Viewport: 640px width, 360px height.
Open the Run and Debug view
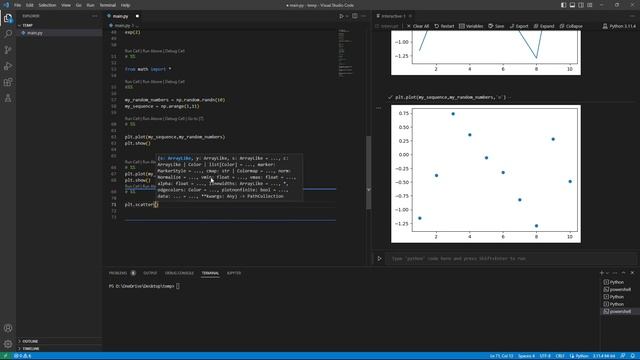[8, 66]
